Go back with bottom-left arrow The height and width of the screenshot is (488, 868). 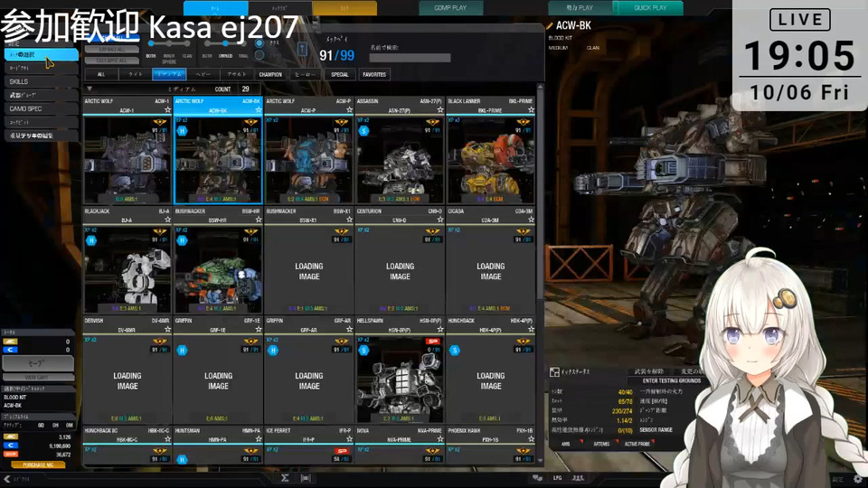(6, 479)
